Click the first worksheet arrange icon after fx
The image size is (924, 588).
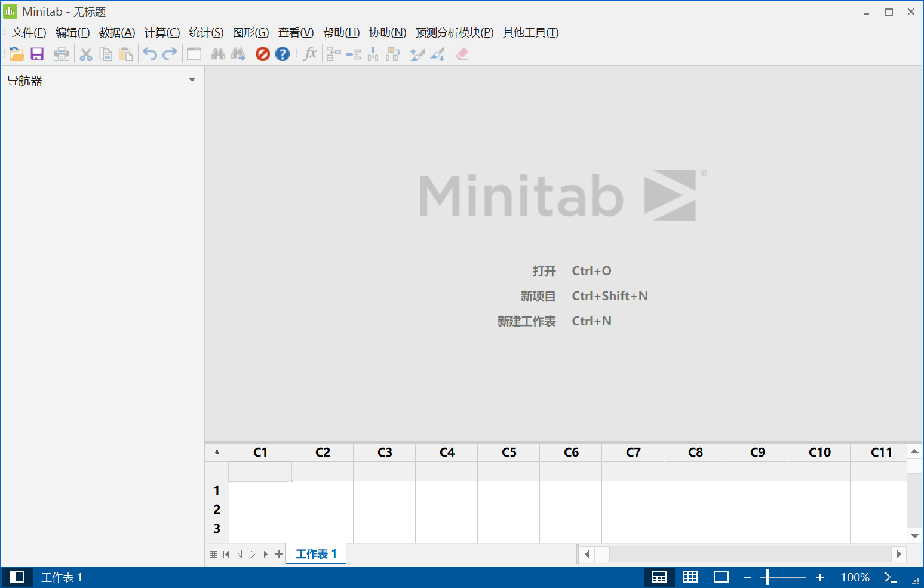click(334, 54)
